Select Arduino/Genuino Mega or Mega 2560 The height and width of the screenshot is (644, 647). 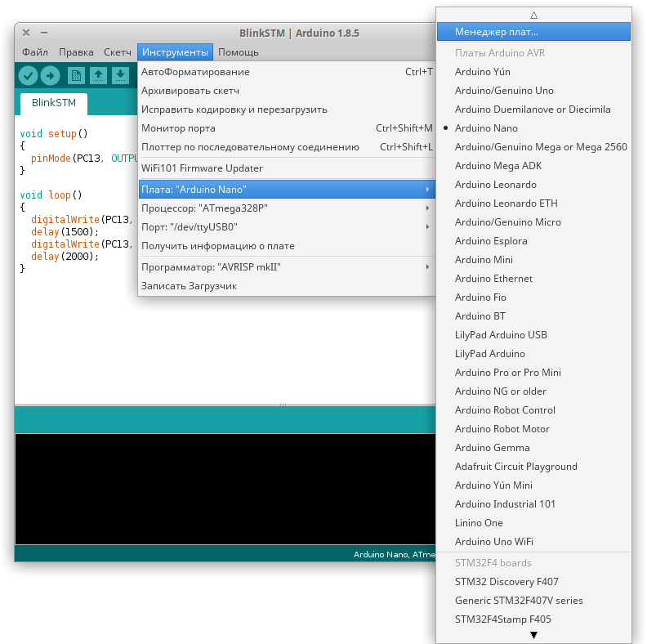coord(533,147)
